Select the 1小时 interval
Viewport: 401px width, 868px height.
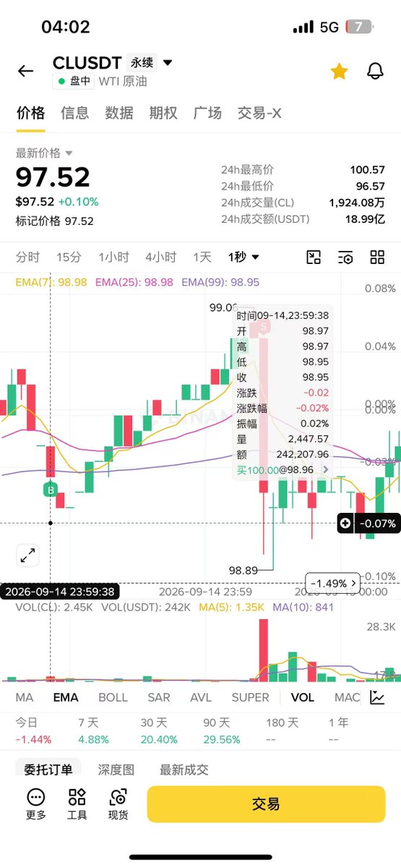(113, 257)
